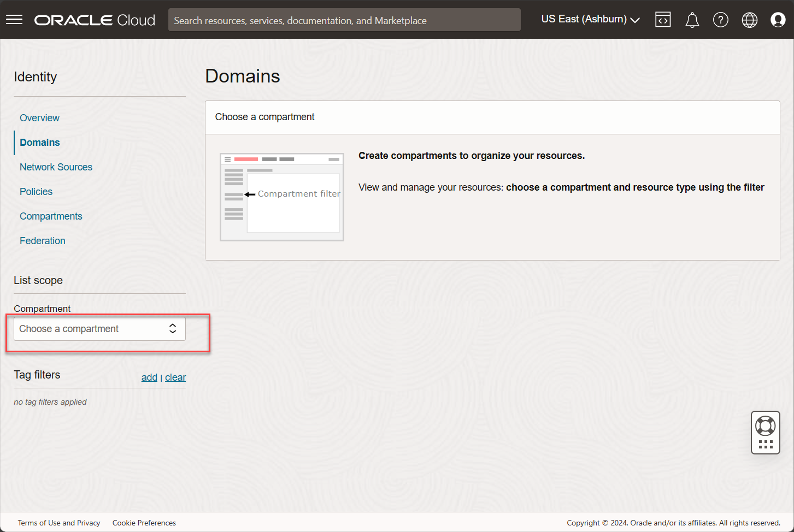The width and height of the screenshot is (794, 532).
Task: Click the life ring support widget
Action: point(765,425)
